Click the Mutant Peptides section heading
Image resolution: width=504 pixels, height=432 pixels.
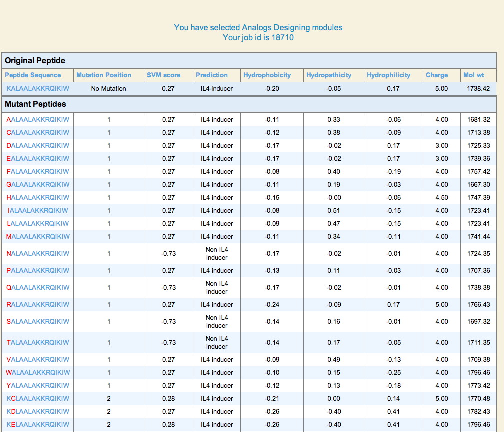tap(35, 104)
